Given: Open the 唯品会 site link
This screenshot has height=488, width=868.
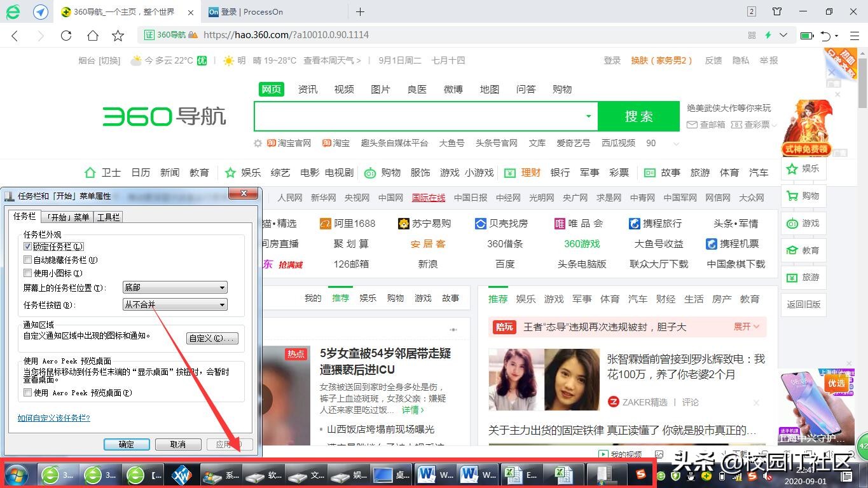Looking at the screenshot, I should (579, 224).
